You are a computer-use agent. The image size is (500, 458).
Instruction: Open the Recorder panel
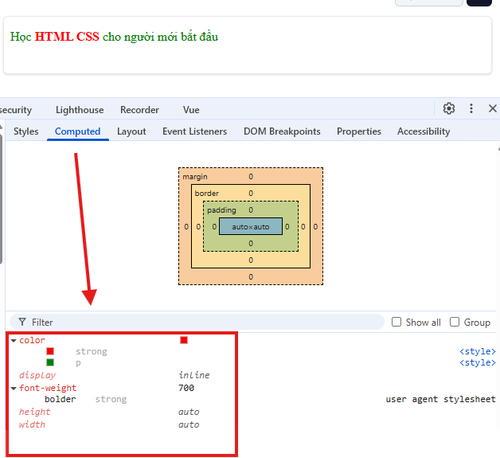(139, 110)
